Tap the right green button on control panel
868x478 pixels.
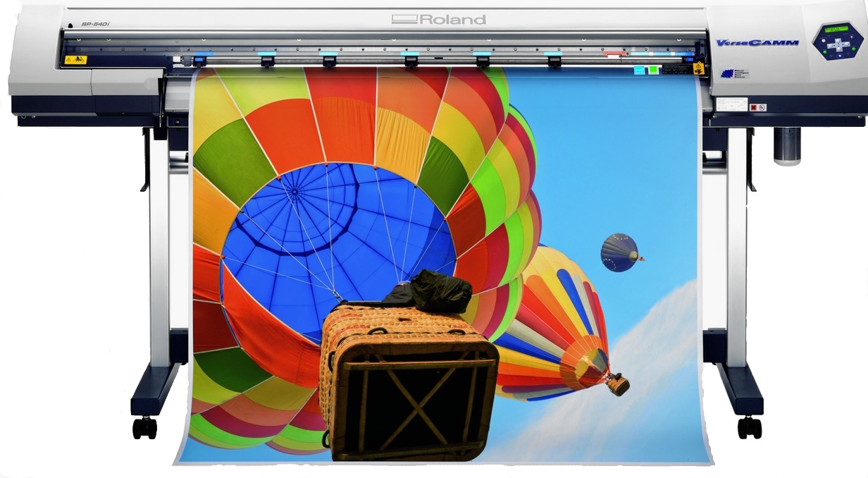[854, 49]
